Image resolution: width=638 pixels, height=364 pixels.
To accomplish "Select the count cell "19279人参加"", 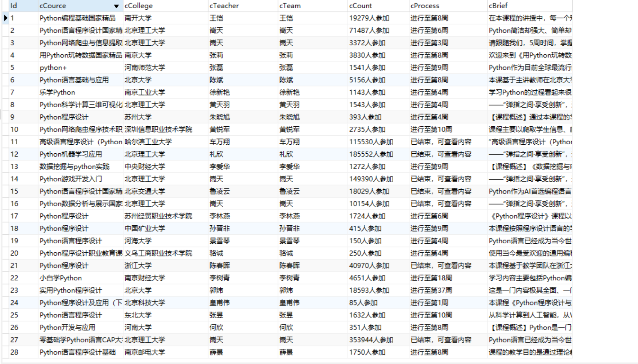I will click(x=378, y=18).
